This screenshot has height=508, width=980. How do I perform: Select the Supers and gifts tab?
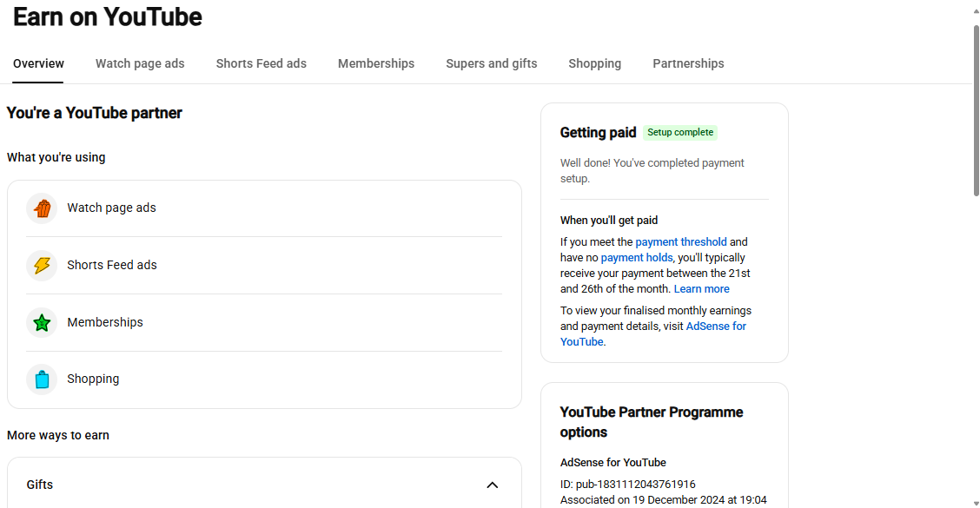[x=491, y=63]
